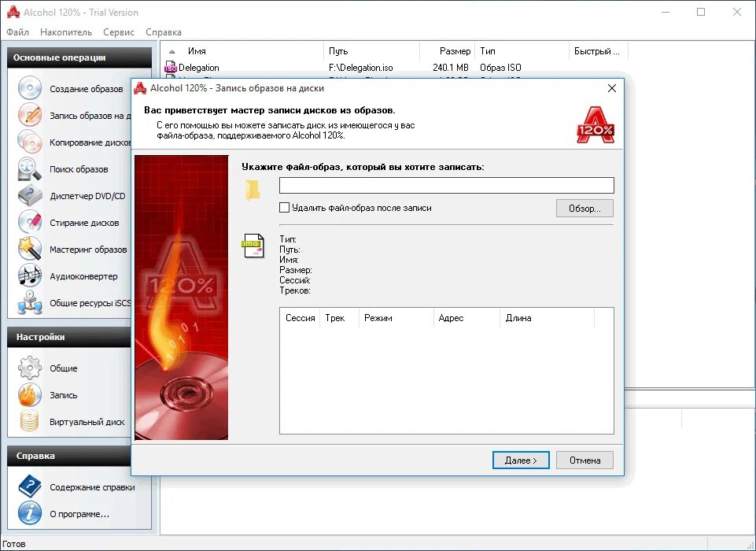Open Диспетчер DVD/CD link
Image resolution: width=756 pixels, height=551 pixels.
(87, 196)
